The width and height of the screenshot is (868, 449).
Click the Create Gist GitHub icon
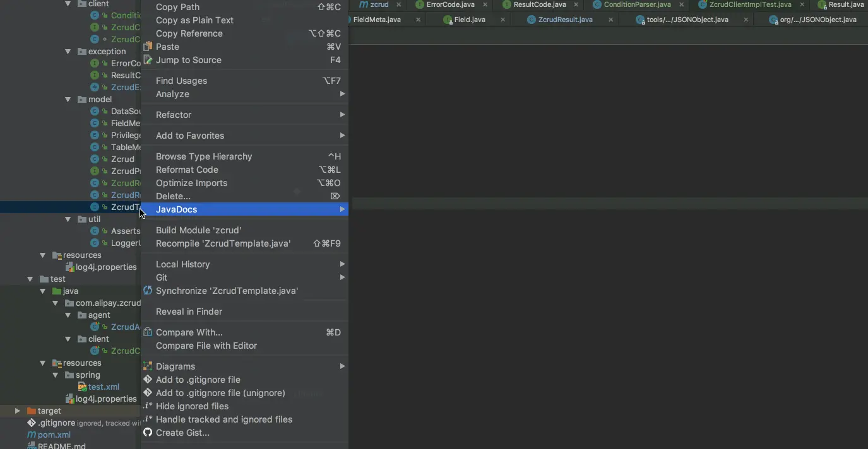[148, 433]
